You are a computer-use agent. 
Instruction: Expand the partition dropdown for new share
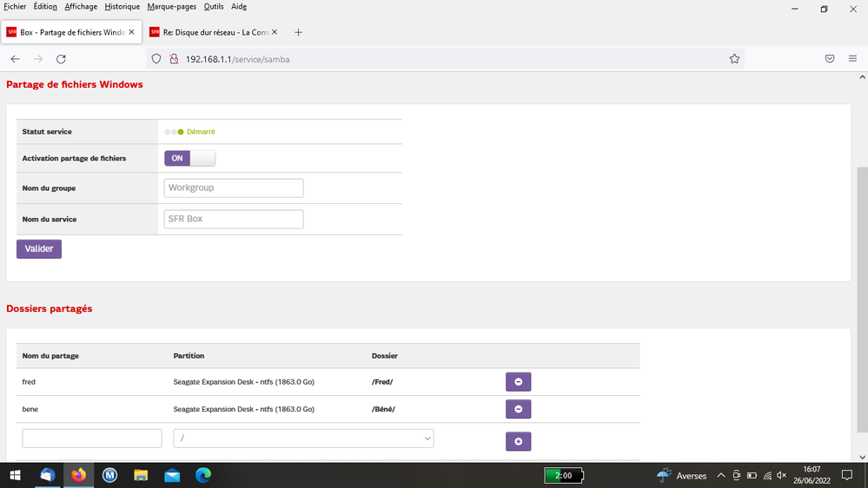tap(303, 439)
